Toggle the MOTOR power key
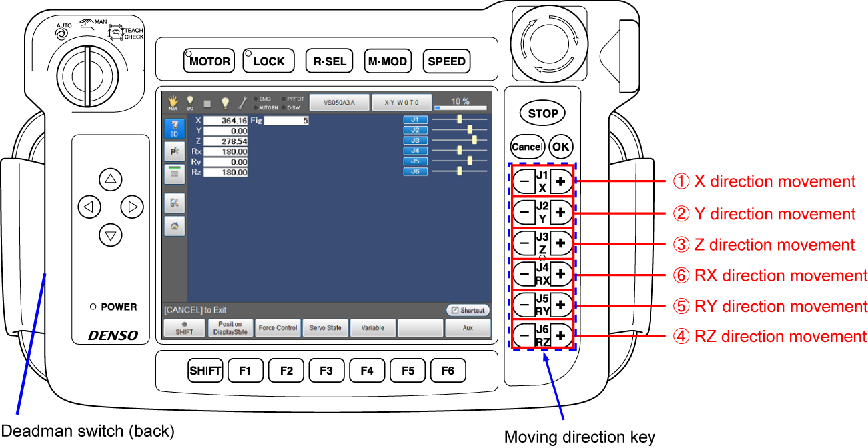Screen dimensions: 868x448 209,61
